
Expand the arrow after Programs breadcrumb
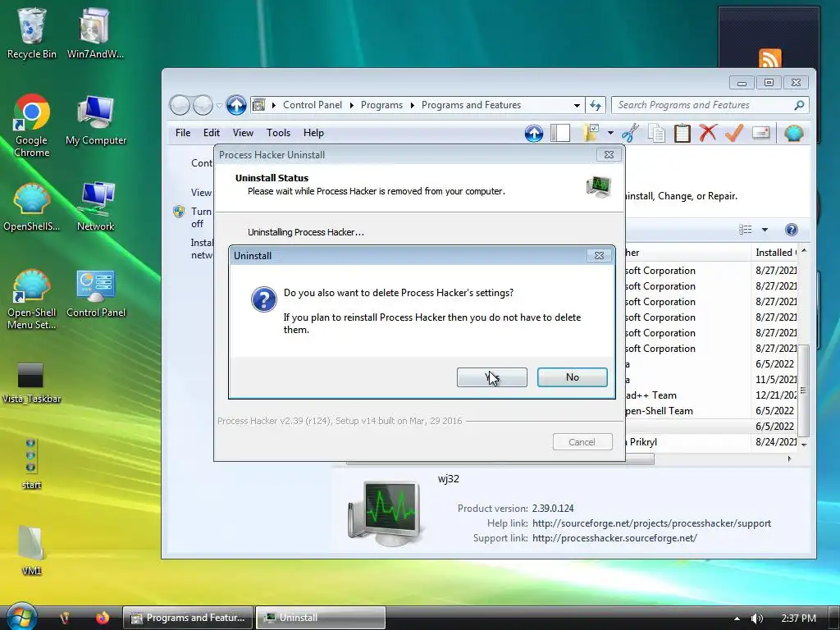click(412, 106)
